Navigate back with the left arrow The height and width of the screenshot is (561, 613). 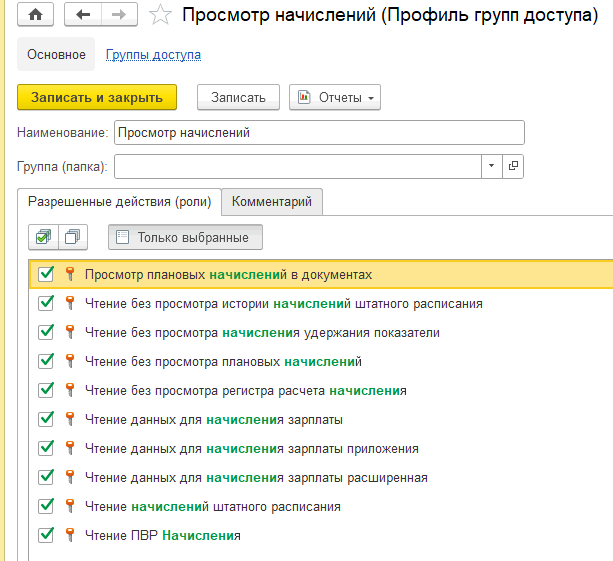pos(83,15)
